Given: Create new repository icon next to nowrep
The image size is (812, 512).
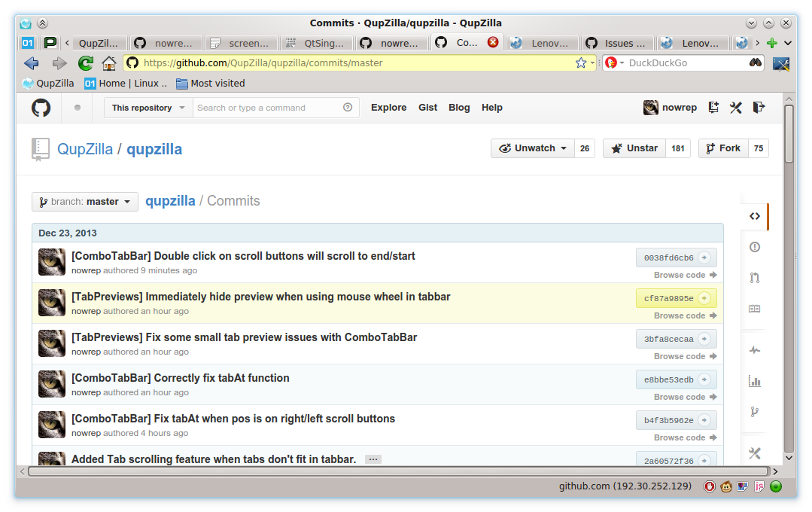Looking at the screenshot, I should (x=713, y=107).
